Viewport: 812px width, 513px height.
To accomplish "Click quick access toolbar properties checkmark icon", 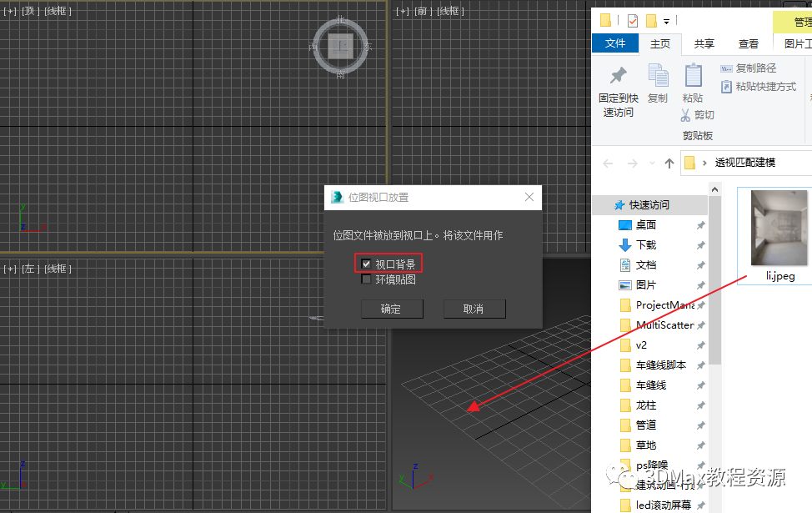I will [x=632, y=21].
